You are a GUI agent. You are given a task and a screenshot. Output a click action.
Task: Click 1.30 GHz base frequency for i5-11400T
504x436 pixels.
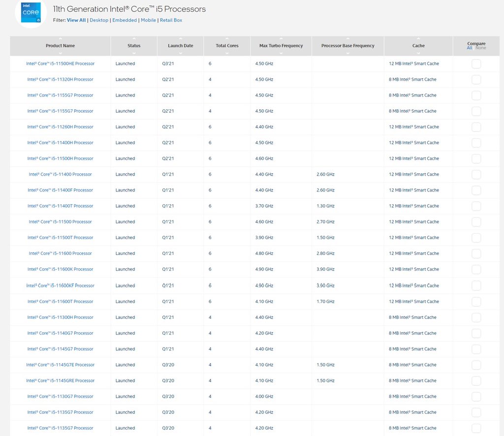325,206
